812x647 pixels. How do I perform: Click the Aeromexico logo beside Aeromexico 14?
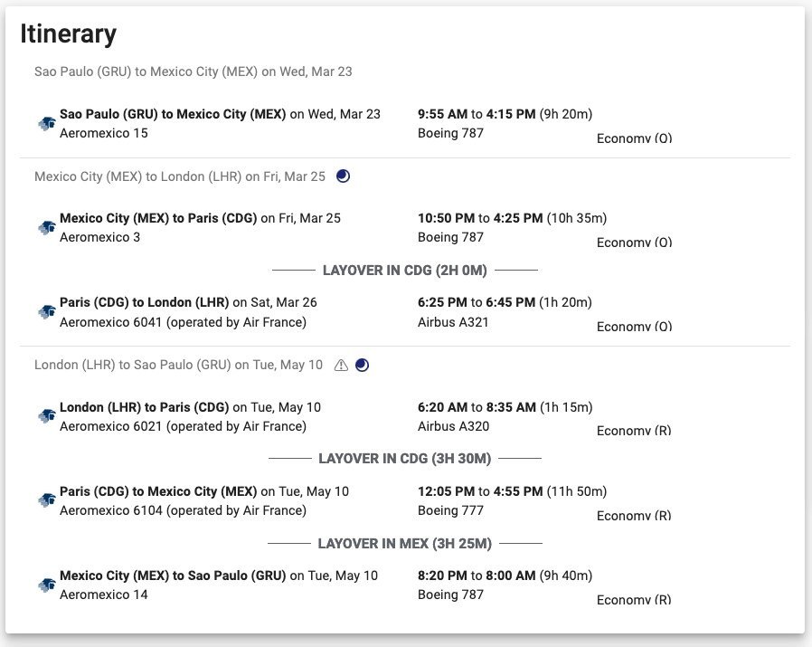[47, 585]
